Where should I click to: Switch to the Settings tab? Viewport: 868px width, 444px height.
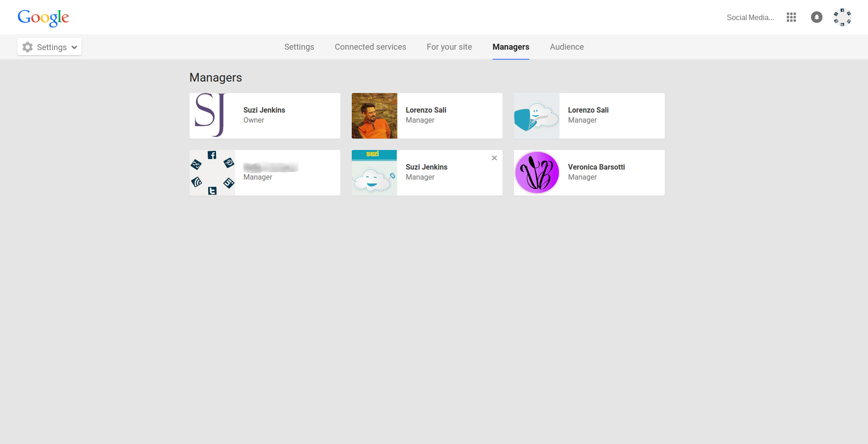299,47
